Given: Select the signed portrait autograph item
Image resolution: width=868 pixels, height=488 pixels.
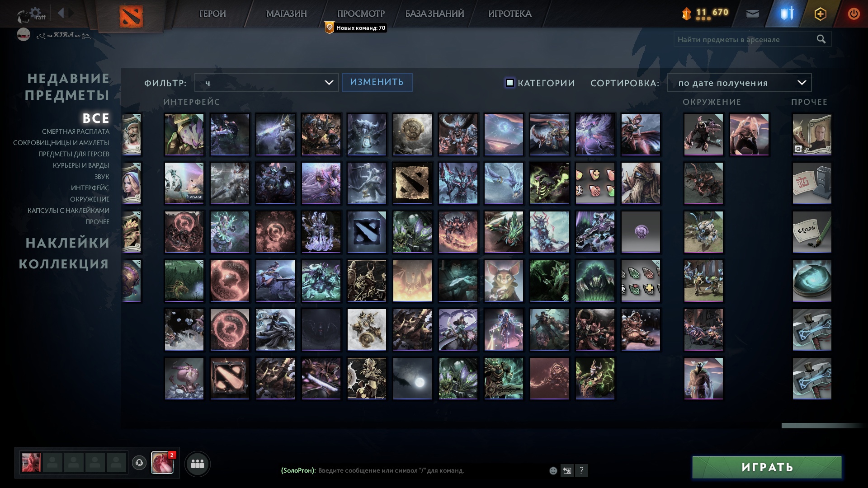Looking at the screenshot, I should click(x=812, y=134).
